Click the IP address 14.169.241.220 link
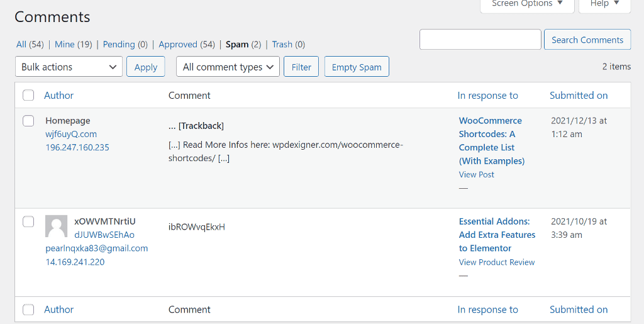 [x=75, y=262]
